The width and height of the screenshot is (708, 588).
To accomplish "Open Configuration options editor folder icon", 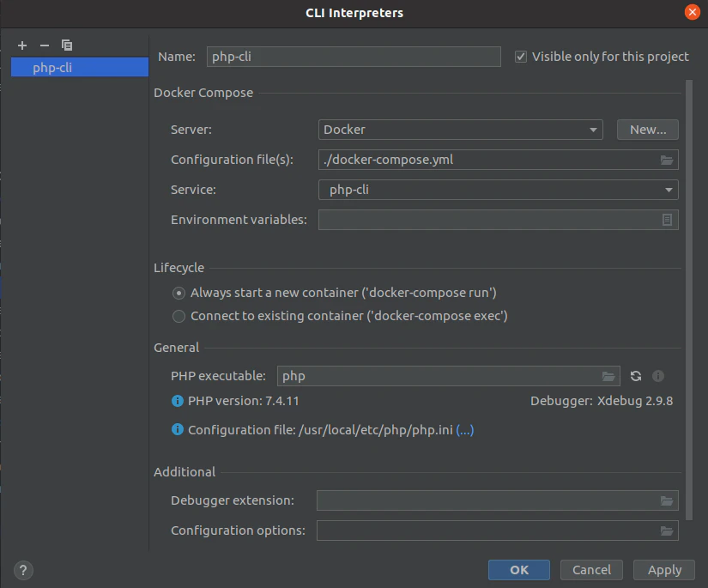I will pyautogui.click(x=667, y=530).
